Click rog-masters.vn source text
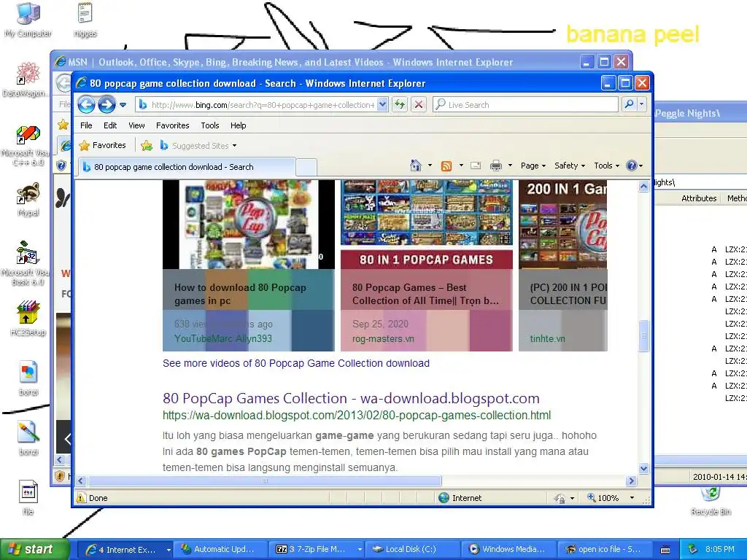The image size is (747, 560). 383,338
